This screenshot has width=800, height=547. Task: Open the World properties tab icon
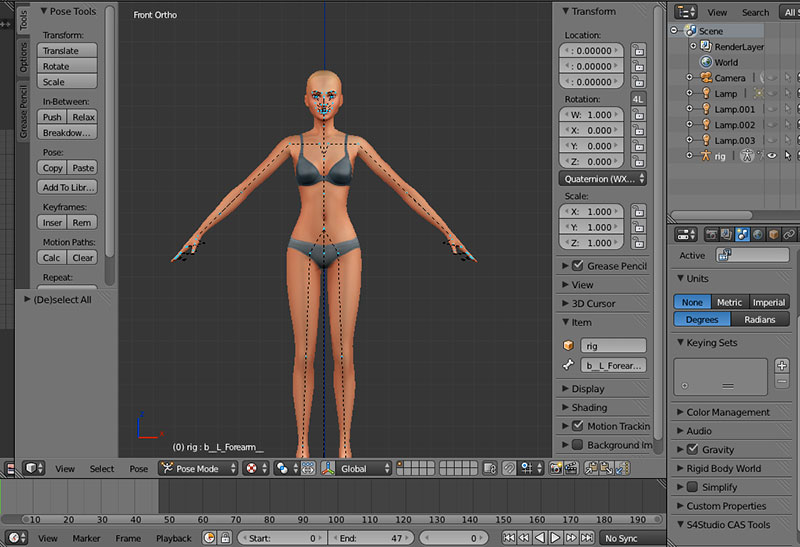[x=758, y=234]
